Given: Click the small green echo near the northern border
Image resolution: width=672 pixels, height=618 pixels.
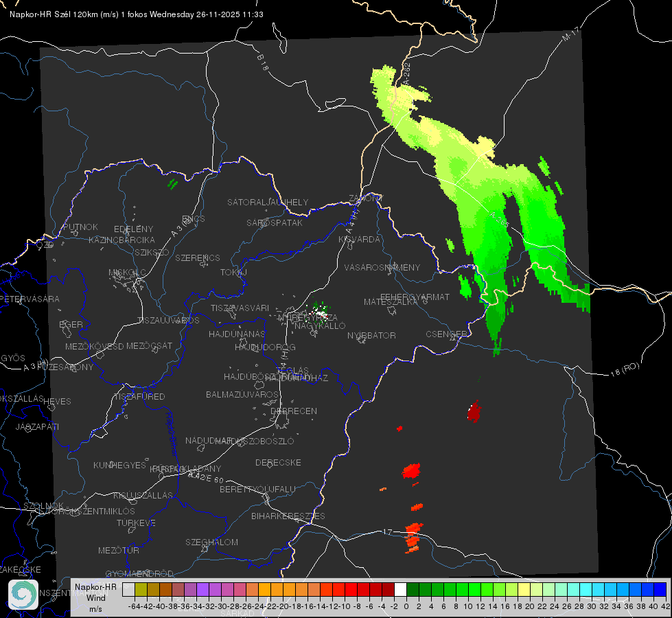Looking at the screenshot, I should [173, 185].
